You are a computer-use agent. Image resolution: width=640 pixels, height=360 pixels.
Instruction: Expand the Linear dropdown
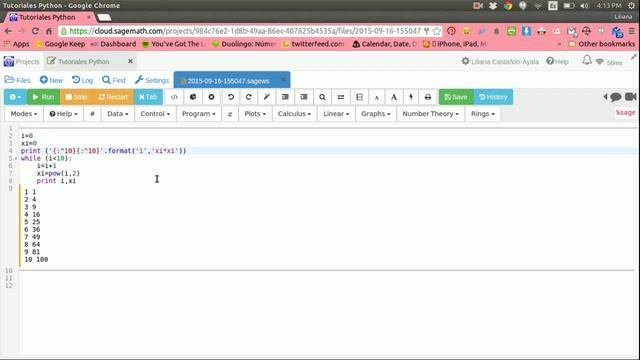336,114
